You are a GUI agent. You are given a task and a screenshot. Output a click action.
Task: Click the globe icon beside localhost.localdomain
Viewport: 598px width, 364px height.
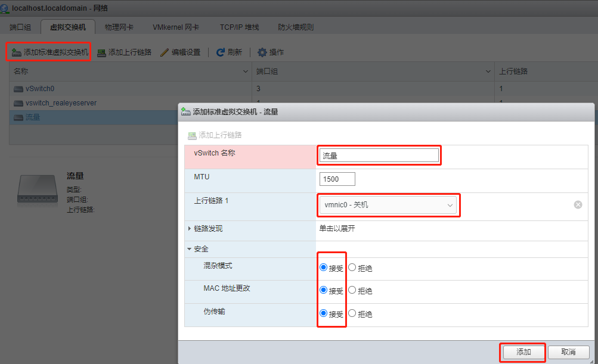point(5,8)
